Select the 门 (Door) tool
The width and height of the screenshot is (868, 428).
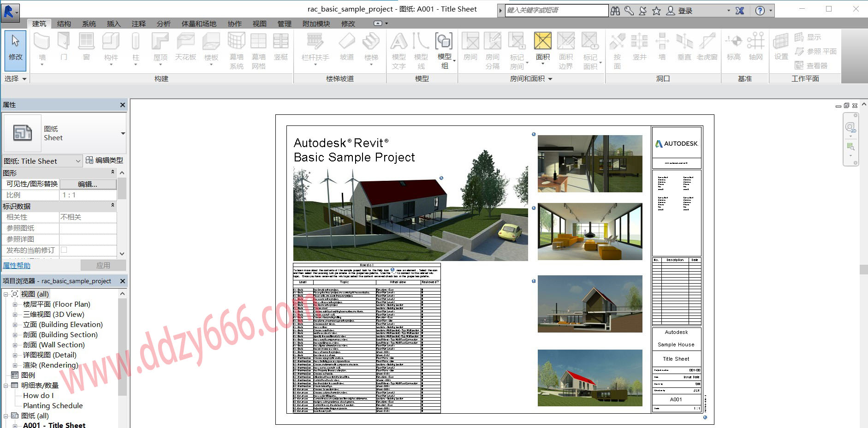coord(64,47)
